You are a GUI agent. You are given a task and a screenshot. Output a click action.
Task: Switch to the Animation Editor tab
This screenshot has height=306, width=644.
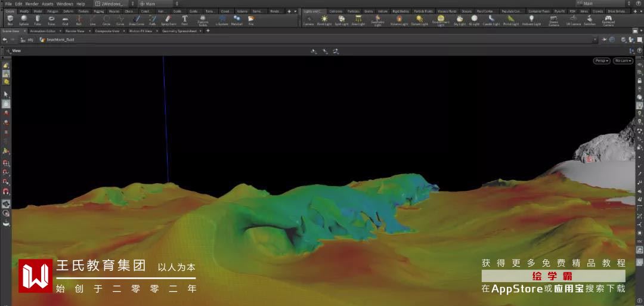point(42,31)
